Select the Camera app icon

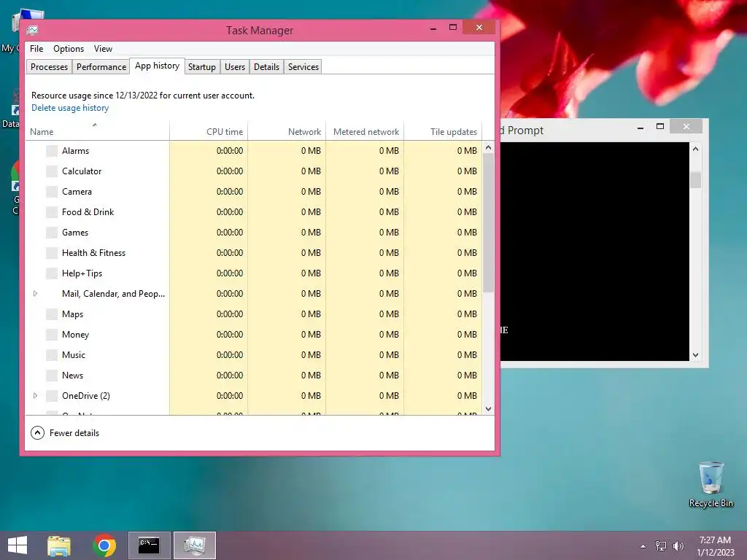click(52, 192)
